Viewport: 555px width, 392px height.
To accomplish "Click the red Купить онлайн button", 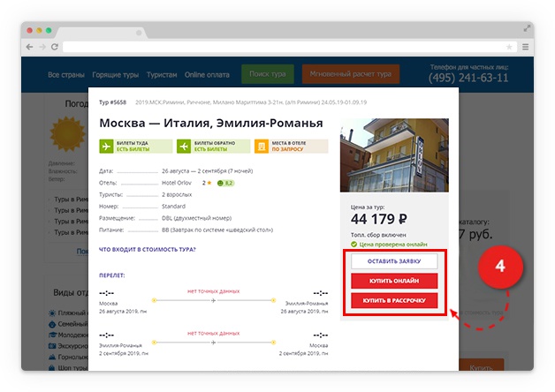I will (x=394, y=281).
